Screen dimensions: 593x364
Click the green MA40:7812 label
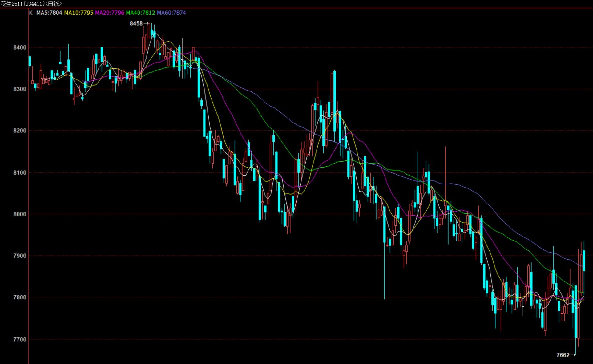(x=140, y=13)
